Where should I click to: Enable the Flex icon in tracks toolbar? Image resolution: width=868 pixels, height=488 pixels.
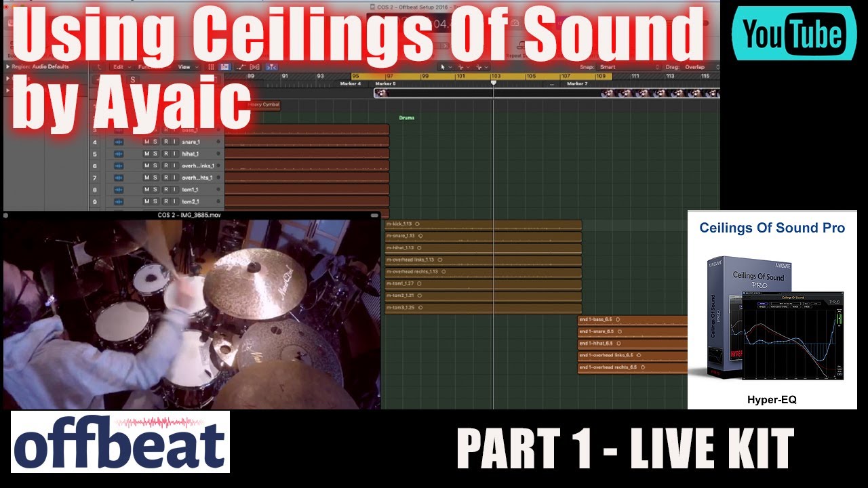click(x=255, y=67)
